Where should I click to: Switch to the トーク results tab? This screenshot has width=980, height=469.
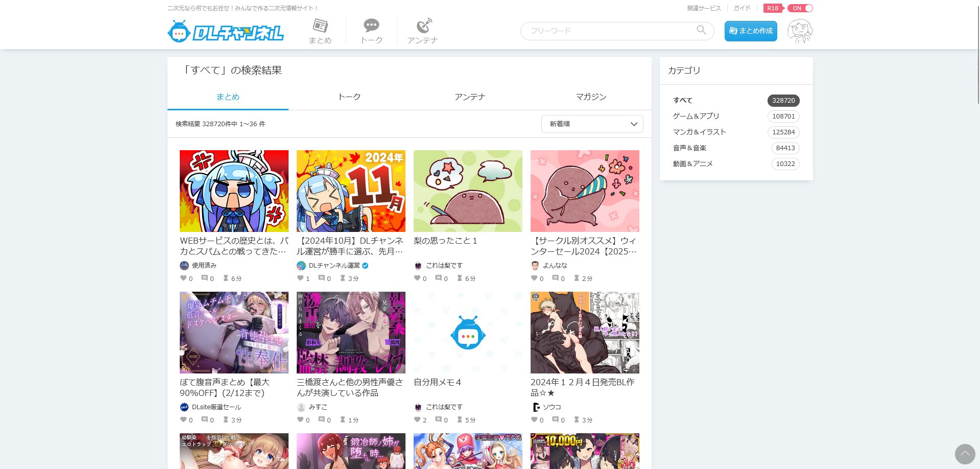349,97
